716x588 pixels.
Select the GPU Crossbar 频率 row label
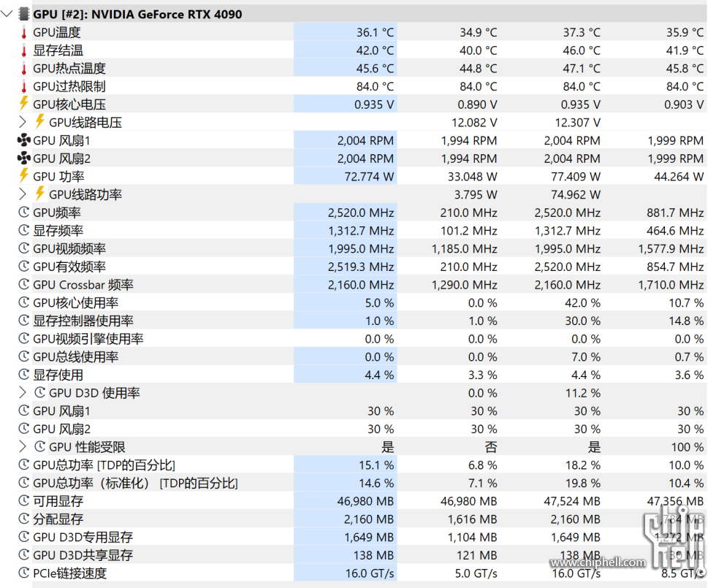point(83,285)
